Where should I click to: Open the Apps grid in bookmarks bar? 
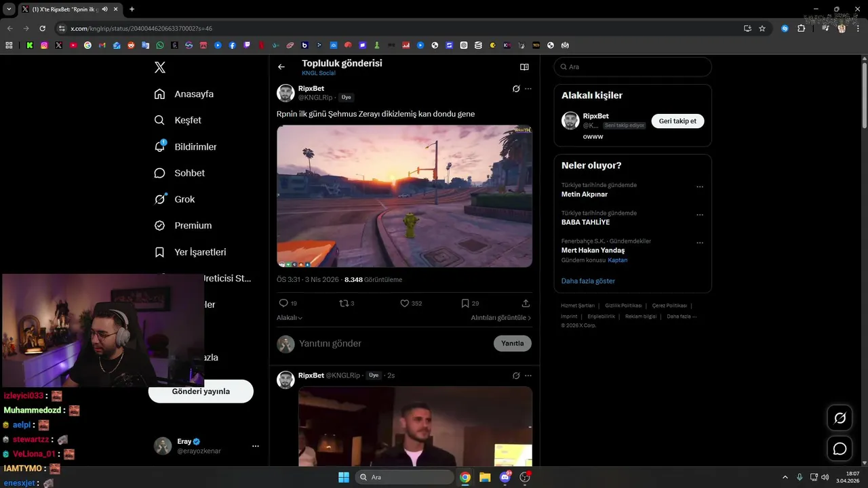tap(9, 45)
